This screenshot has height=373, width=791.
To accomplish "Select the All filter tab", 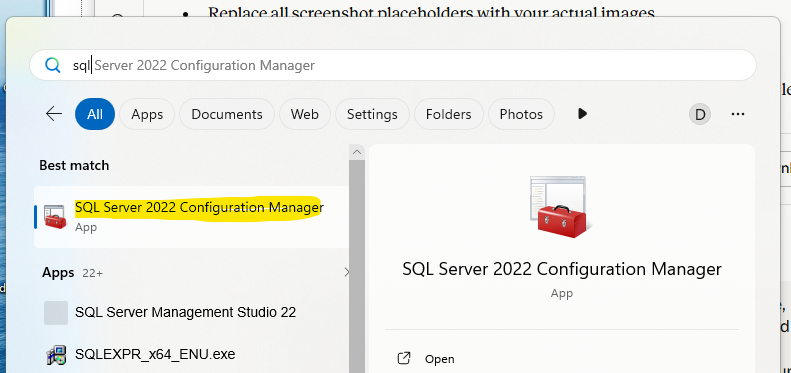I will 95,114.
